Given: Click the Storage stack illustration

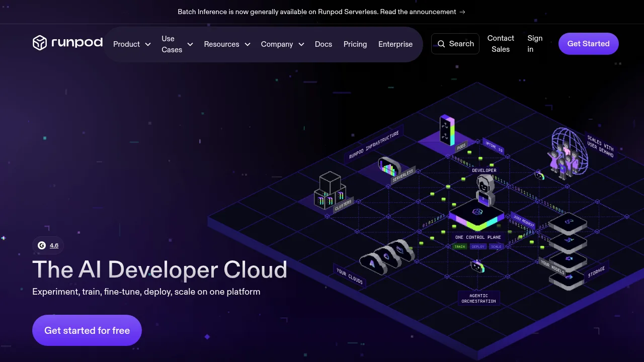Looking at the screenshot, I should (568, 251).
